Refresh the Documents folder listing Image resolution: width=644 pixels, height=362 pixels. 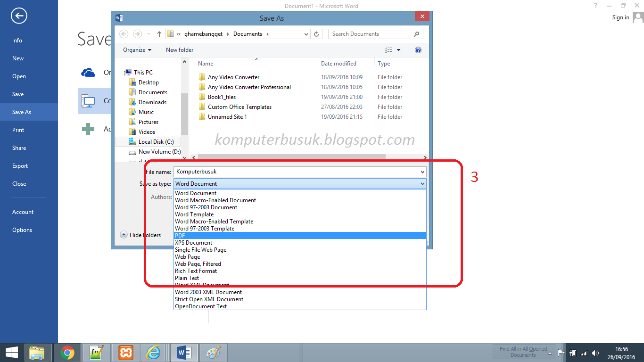point(317,34)
